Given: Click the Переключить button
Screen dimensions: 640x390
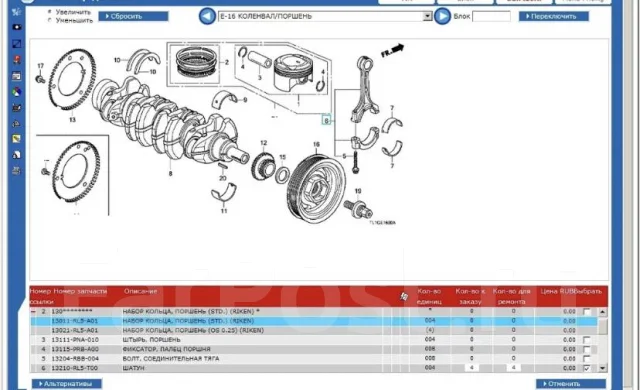Looking at the screenshot, I should pyautogui.click(x=554, y=16).
